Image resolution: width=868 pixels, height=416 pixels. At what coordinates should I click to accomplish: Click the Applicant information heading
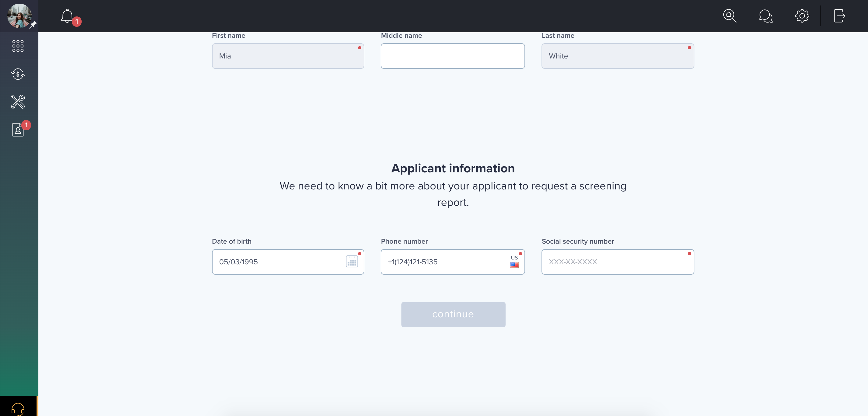[453, 168]
